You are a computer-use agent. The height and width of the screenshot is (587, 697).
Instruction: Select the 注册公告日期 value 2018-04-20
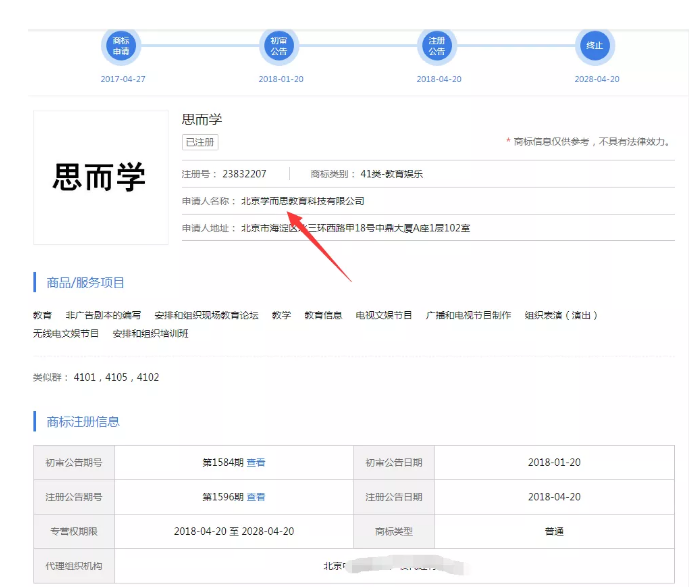(x=554, y=497)
